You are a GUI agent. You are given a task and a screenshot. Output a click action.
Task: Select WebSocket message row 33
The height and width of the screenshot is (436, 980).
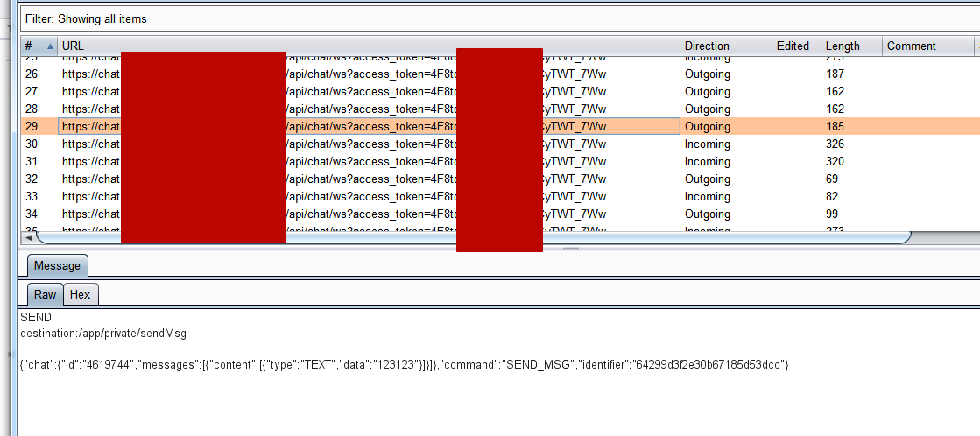(x=500, y=197)
